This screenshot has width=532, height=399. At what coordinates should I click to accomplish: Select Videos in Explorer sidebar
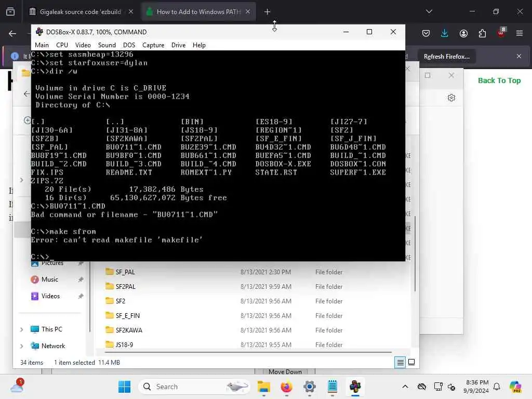click(50, 296)
